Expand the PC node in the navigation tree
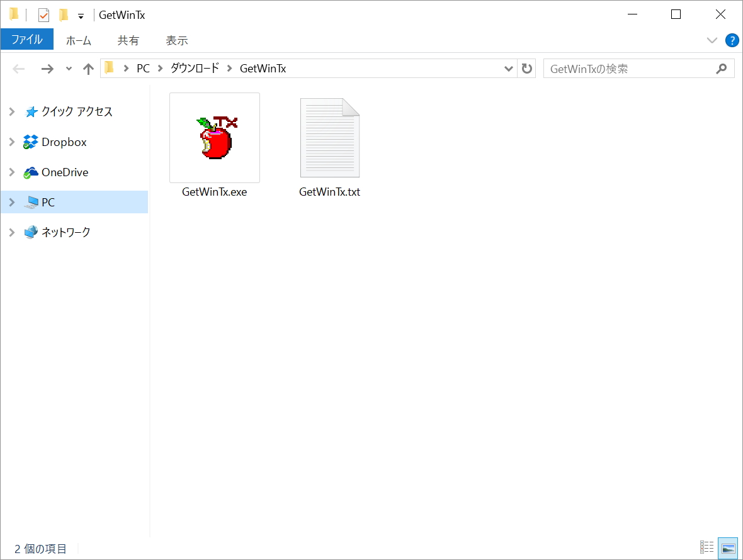 tap(11, 202)
